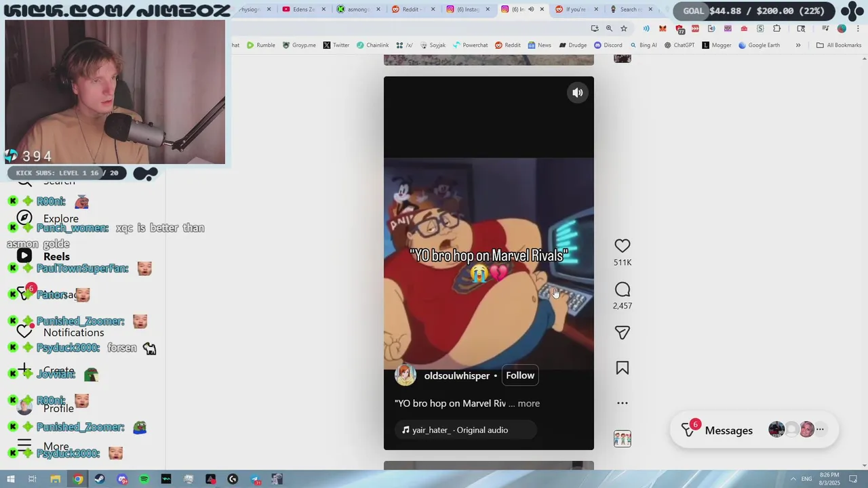Screen dimensions: 868x488
Task: Open Drudge bookmark
Action: click(573, 45)
